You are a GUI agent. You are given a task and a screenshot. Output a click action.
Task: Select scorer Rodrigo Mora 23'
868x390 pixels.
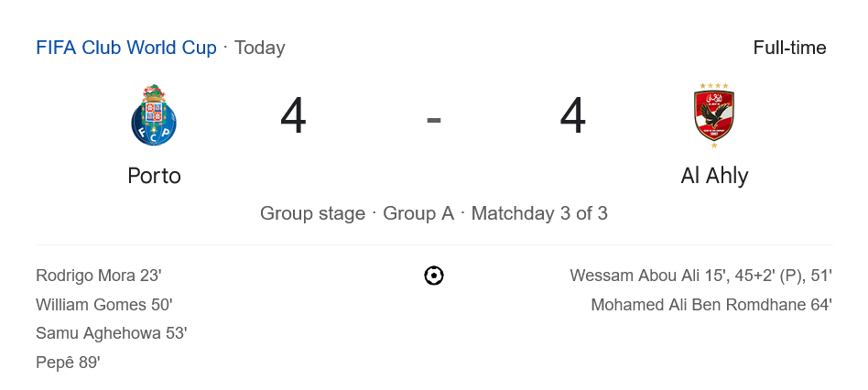point(99,276)
